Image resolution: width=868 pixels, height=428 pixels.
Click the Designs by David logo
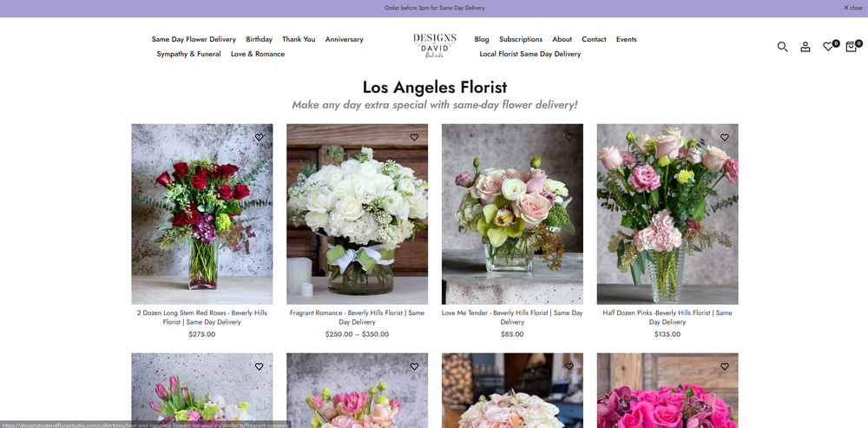tap(435, 45)
